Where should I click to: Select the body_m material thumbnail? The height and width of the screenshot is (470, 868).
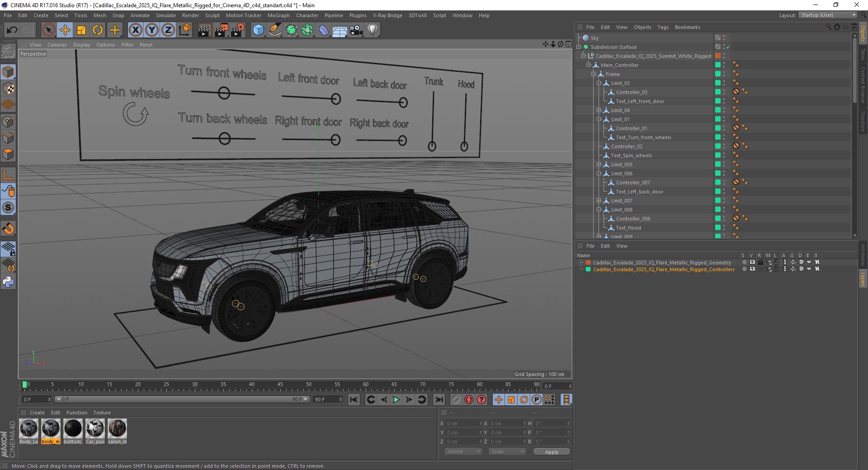(x=51, y=431)
